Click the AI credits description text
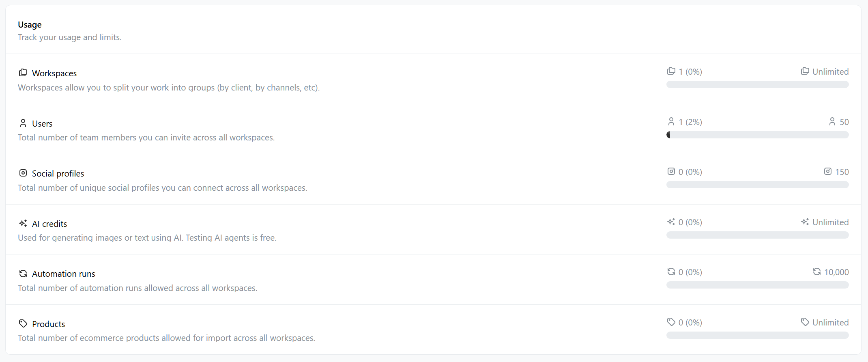868x362 pixels. click(147, 238)
